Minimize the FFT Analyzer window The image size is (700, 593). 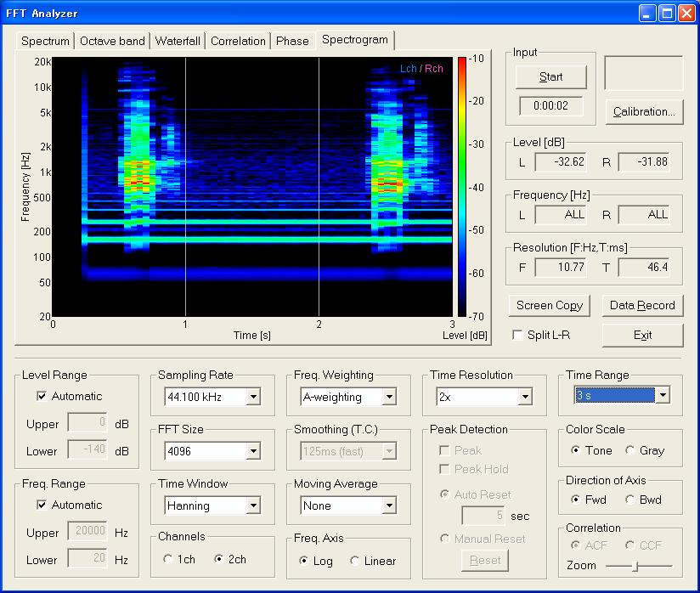646,13
